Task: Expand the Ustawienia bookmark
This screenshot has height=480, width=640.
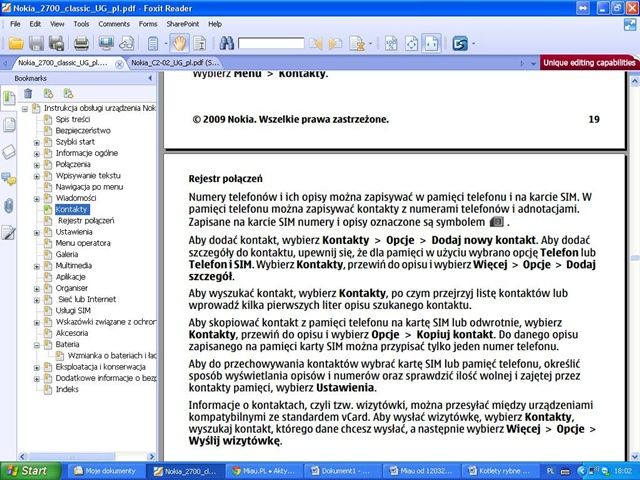Action: [37, 233]
